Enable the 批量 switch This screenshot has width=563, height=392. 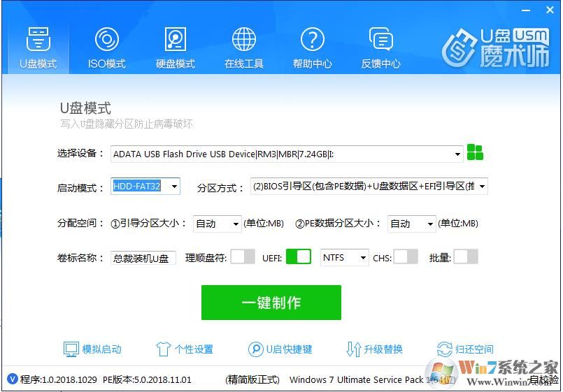pyautogui.click(x=466, y=256)
